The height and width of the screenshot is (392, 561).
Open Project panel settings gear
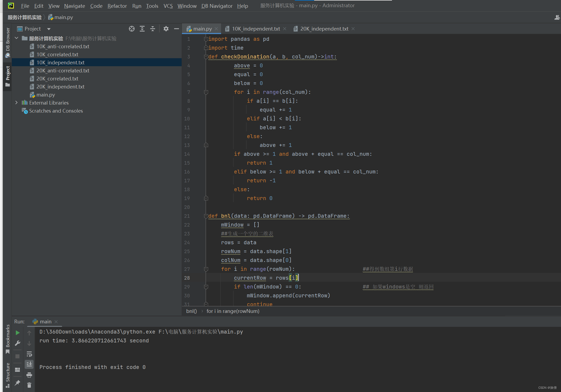coord(166,29)
